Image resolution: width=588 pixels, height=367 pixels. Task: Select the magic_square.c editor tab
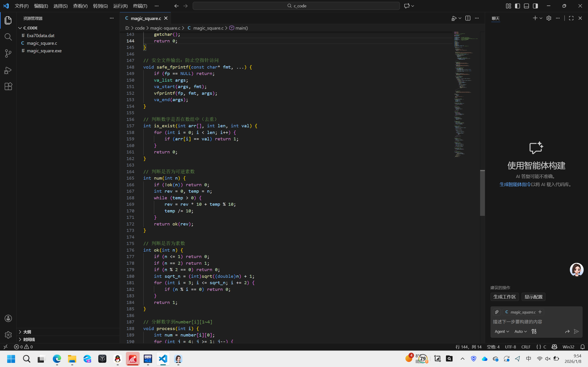tap(146, 18)
